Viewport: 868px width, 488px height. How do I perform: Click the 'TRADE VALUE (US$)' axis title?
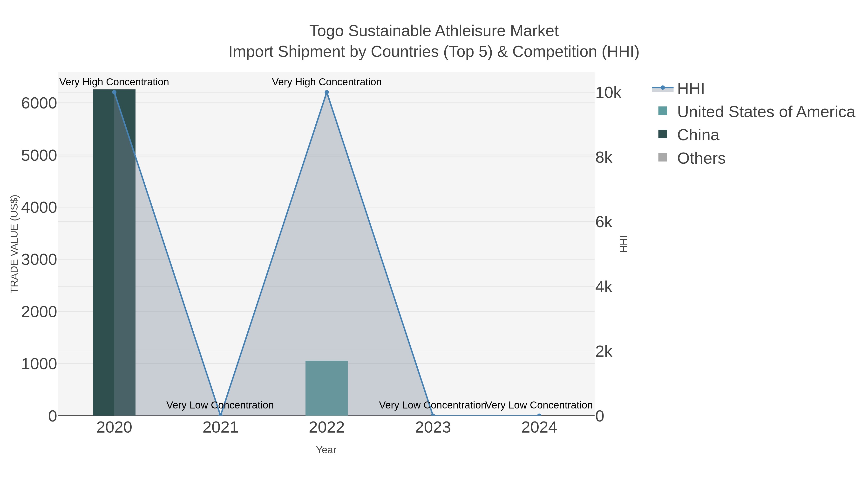14,244
